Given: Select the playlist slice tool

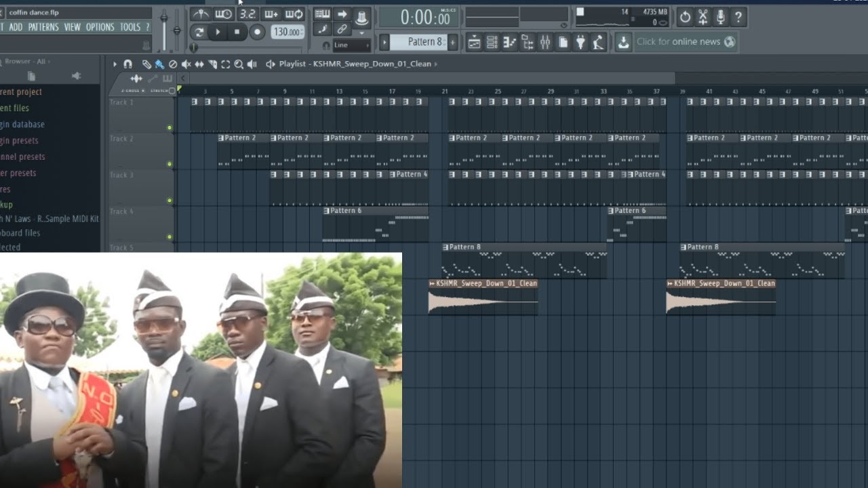Looking at the screenshot, I should coord(212,64).
